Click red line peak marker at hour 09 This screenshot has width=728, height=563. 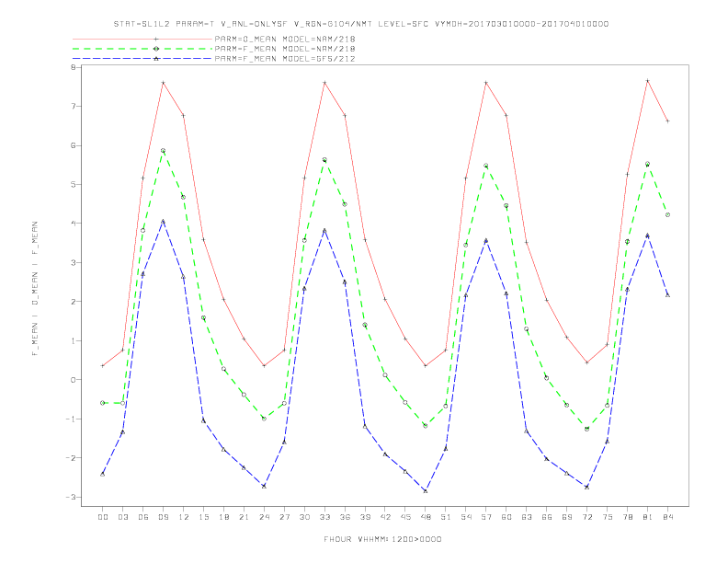pyautogui.click(x=163, y=83)
